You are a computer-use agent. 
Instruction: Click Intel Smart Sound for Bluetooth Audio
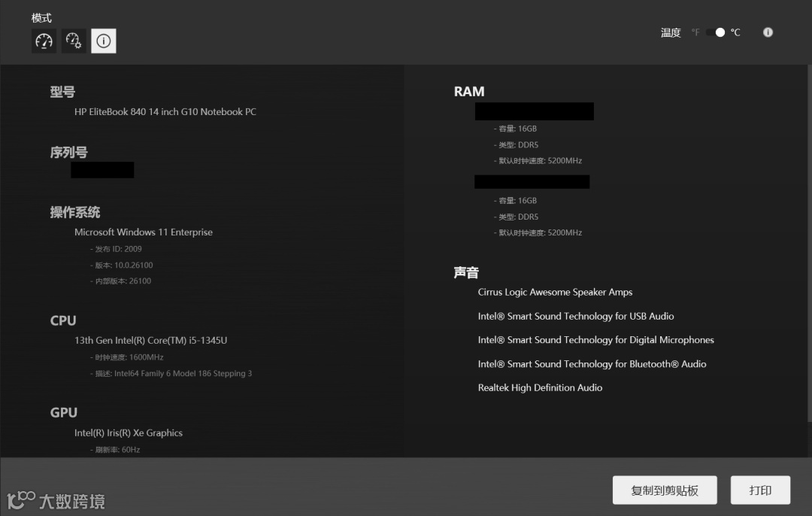click(592, 364)
